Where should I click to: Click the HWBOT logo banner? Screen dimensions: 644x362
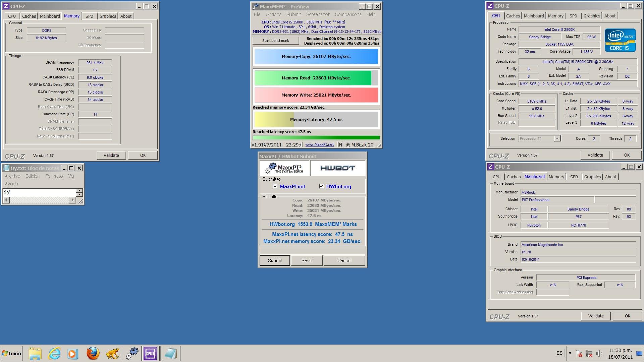[338, 168]
